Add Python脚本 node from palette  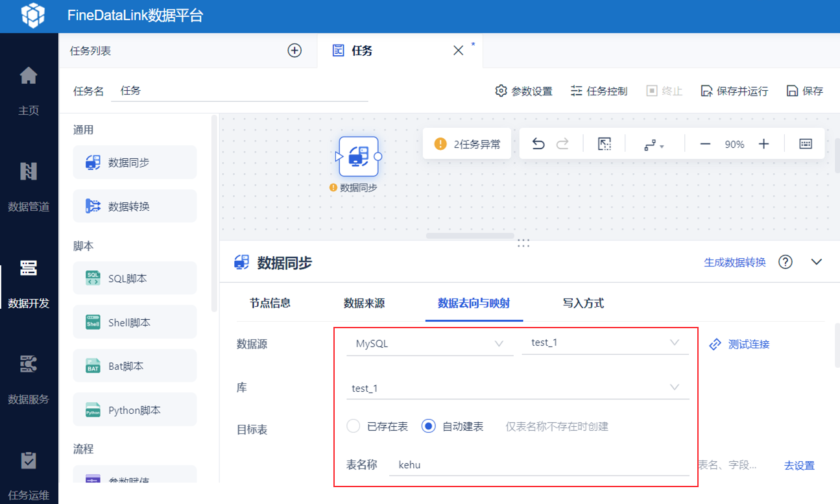[x=135, y=410]
